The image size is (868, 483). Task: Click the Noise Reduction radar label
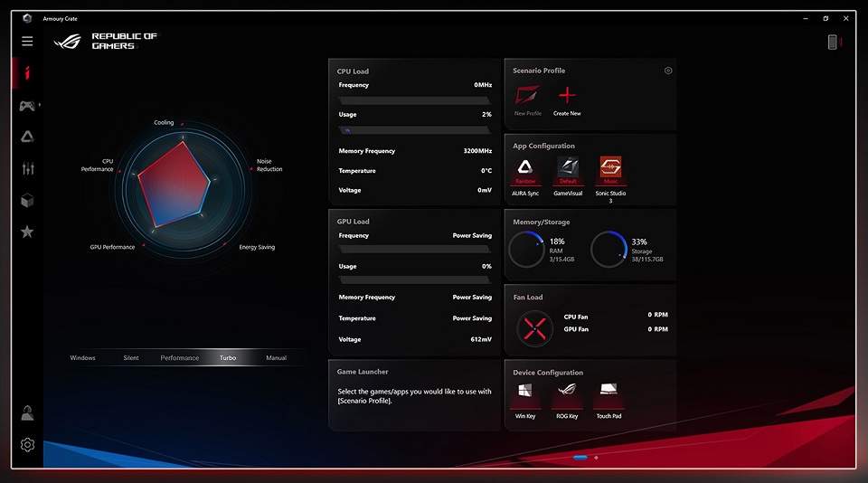pos(269,165)
